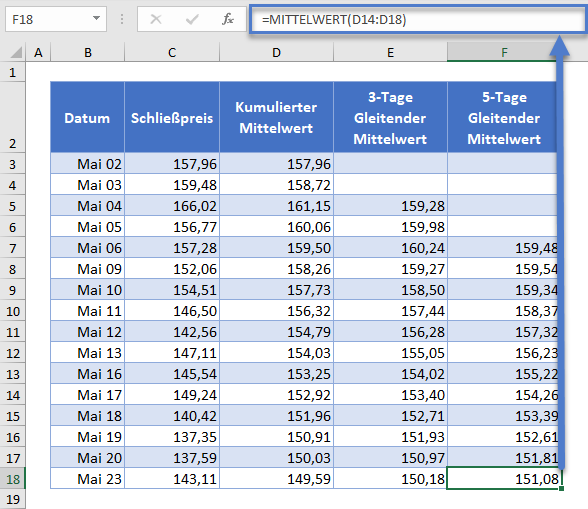
Task: Click the Select All corner triangle
Action: (15, 52)
